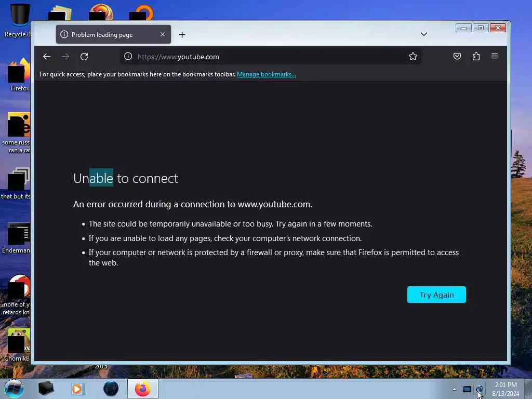532x399 pixels.
Task: Click the 'temporarily unavailable or too busy' line
Action: [230, 224]
